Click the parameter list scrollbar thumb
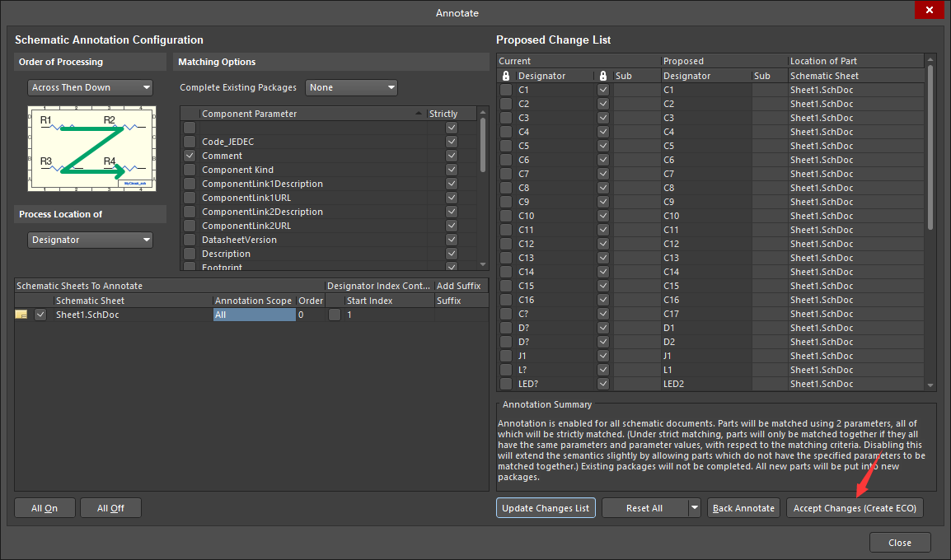Image resolution: width=951 pixels, height=560 pixels. (x=483, y=145)
